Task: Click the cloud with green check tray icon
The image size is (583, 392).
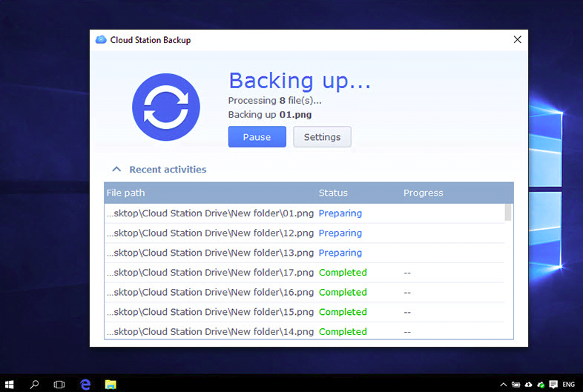Action: pos(541,385)
